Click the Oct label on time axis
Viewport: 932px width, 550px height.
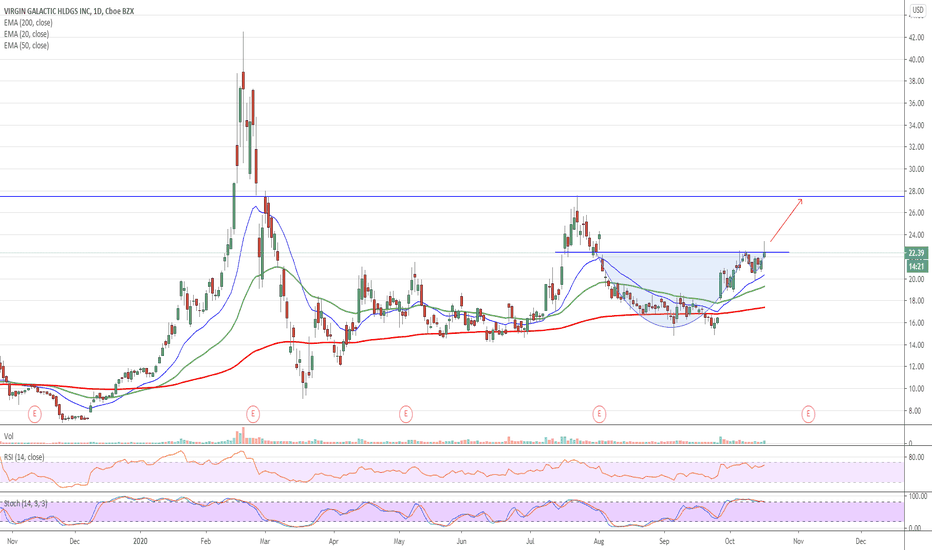pos(729,541)
